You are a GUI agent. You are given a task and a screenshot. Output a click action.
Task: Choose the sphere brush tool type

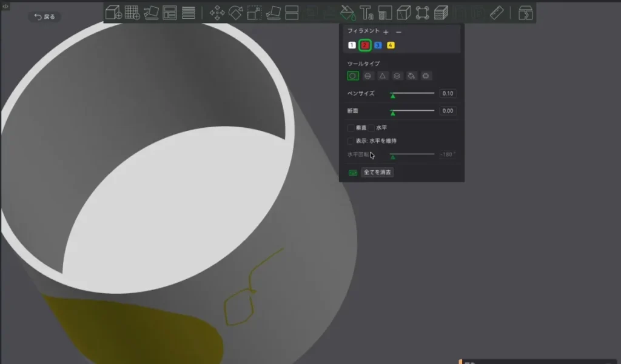[368, 76]
